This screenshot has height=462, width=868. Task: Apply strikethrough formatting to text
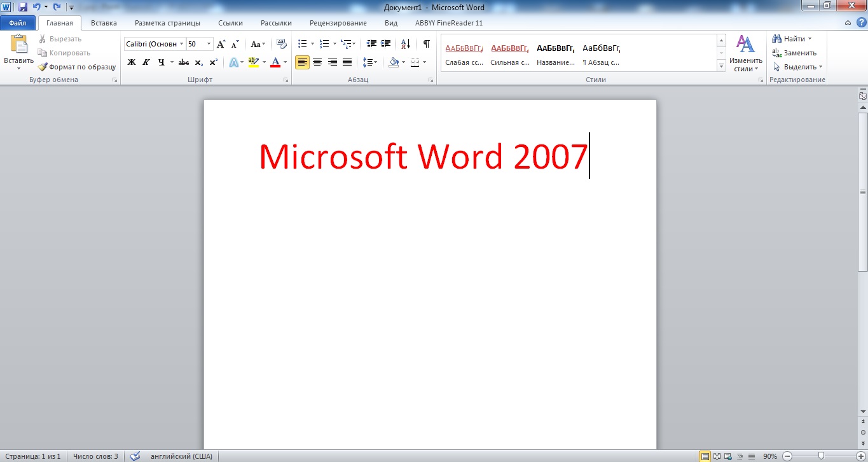(184, 62)
